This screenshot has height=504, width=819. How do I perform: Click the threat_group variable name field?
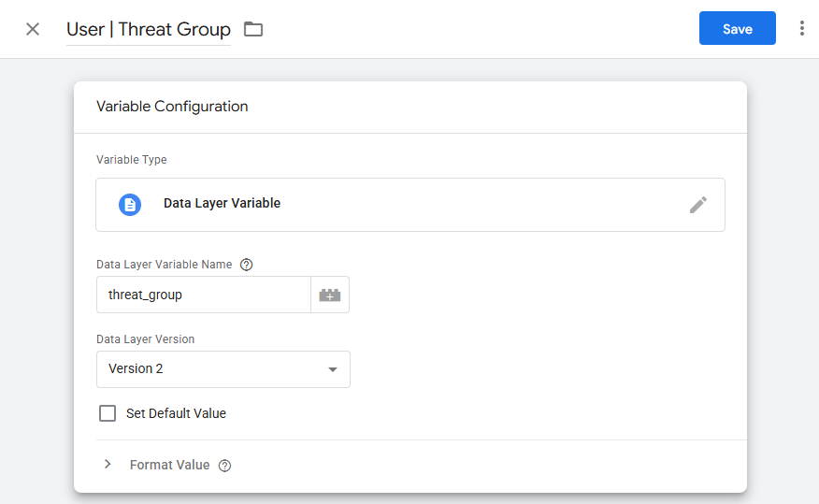pyautogui.click(x=204, y=295)
